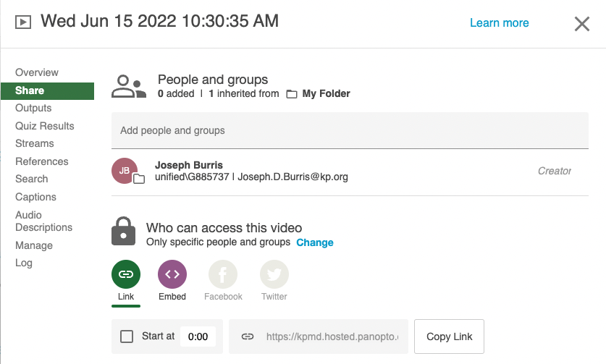Click the greyed Facebook share icon

click(x=223, y=274)
